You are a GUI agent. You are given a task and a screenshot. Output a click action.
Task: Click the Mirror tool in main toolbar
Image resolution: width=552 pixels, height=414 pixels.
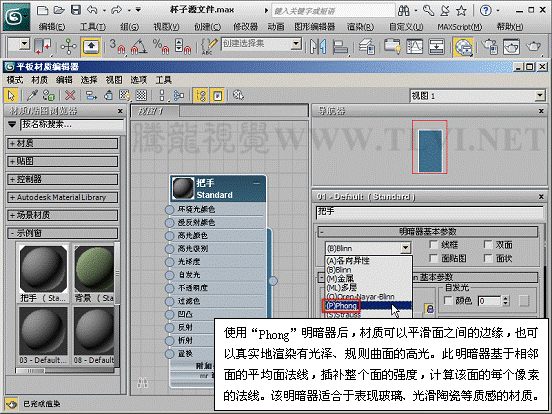point(318,46)
